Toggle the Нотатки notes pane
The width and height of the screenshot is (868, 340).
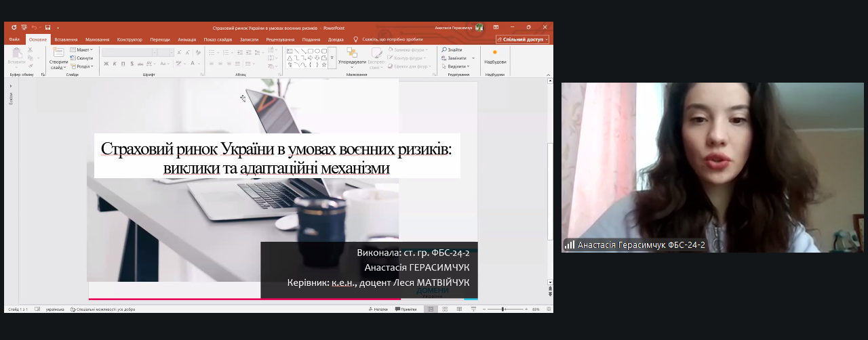(x=378, y=309)
